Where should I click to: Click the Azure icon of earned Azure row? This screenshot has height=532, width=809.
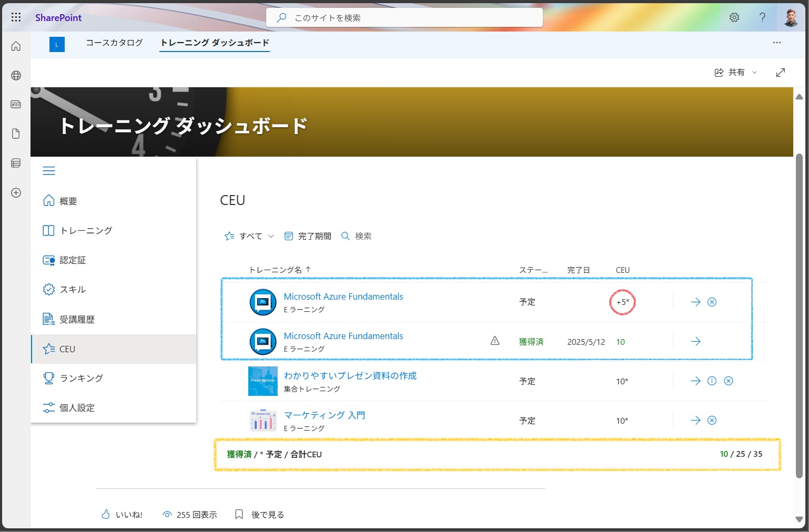[263, 342]
